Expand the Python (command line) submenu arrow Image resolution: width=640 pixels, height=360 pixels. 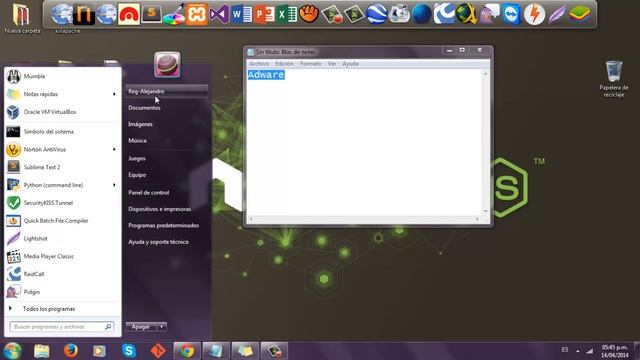tap(114, 185)
